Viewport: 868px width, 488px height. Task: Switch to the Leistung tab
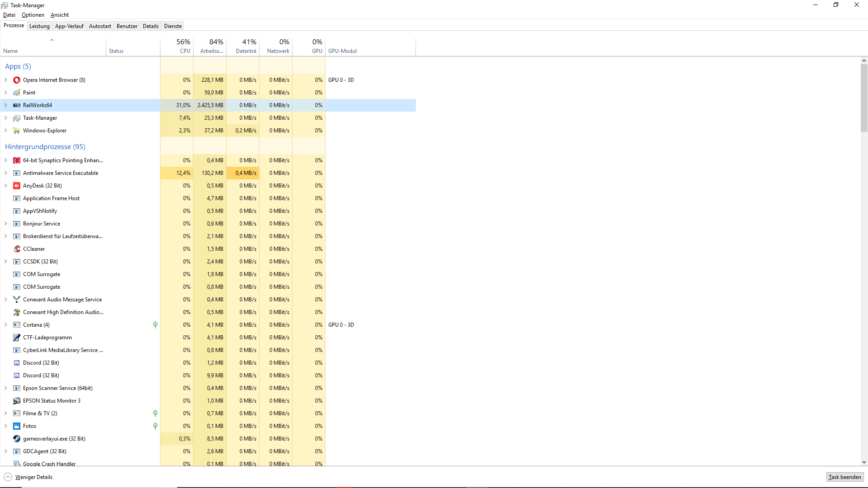pos(39,26)
